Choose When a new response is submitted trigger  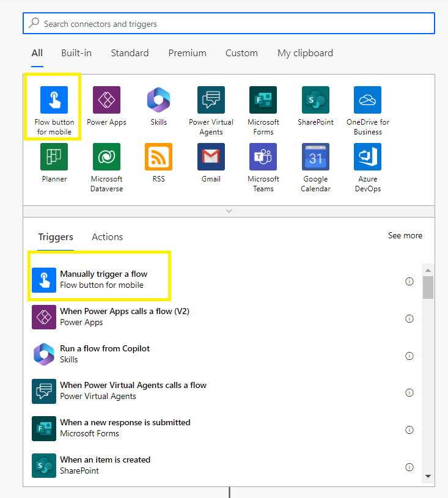coord(125,428)
